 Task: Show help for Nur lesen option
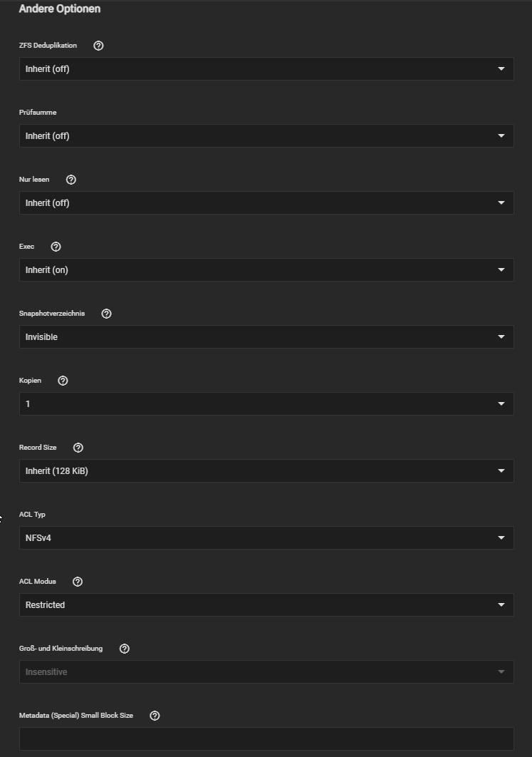tap(71, 180)
